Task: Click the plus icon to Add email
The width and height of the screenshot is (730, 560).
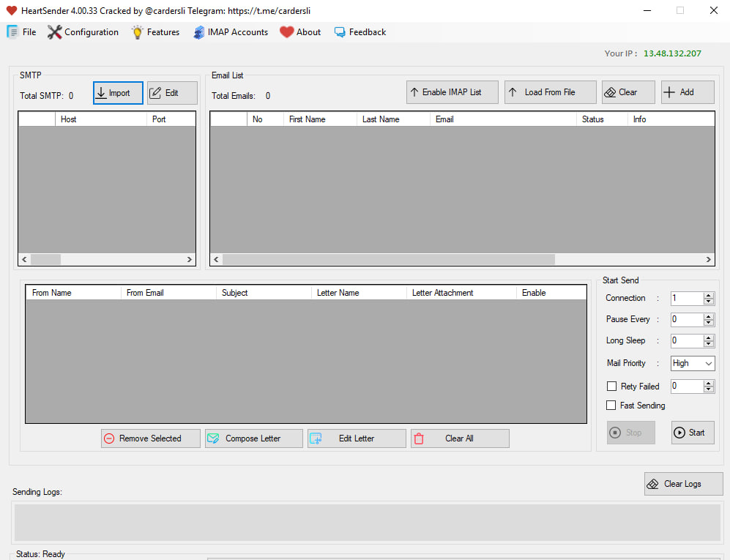Action: pos(668,92)
